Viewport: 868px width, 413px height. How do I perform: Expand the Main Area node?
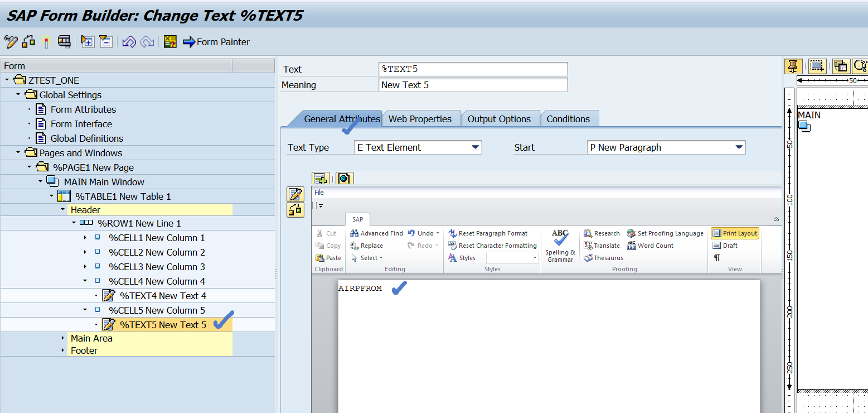63,338
